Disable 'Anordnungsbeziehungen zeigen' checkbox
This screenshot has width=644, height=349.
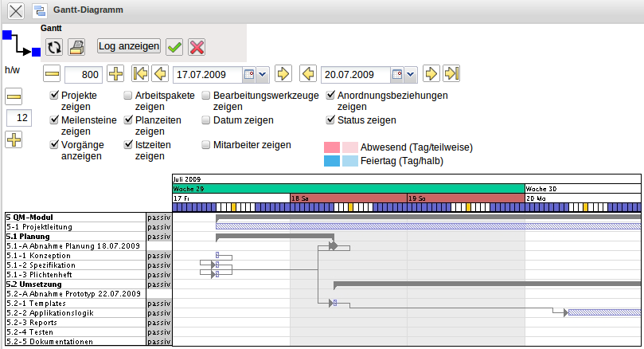[330, 96]
